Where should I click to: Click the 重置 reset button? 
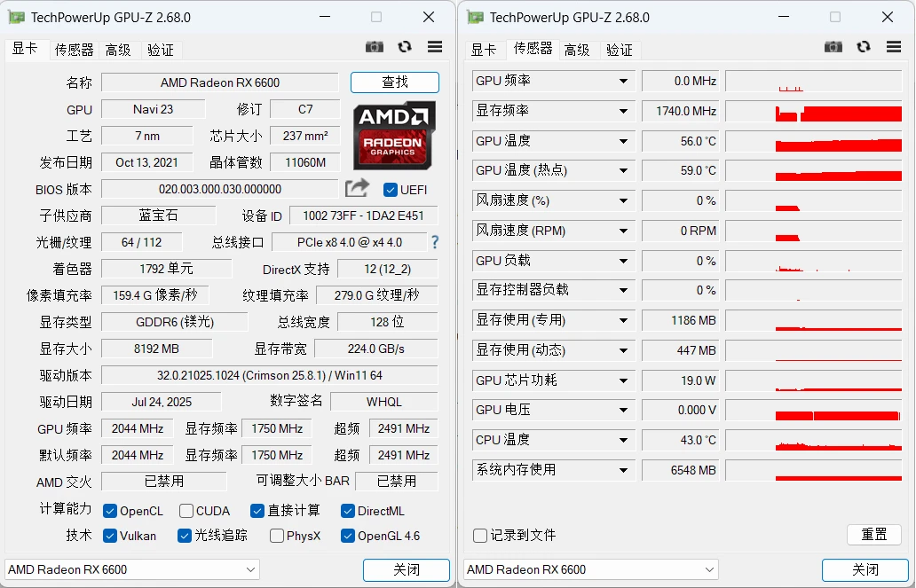coord(874,534)
